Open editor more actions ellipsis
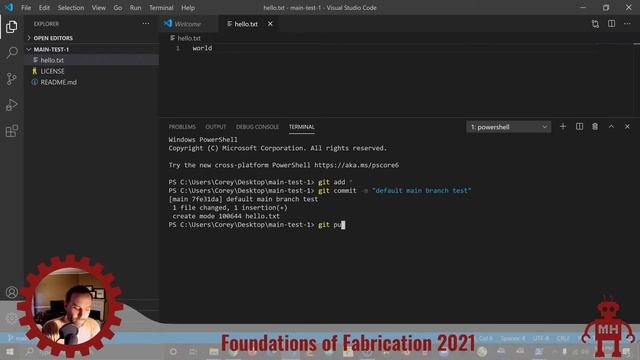The height and width of the screenshot is (360, 640). 627,24
